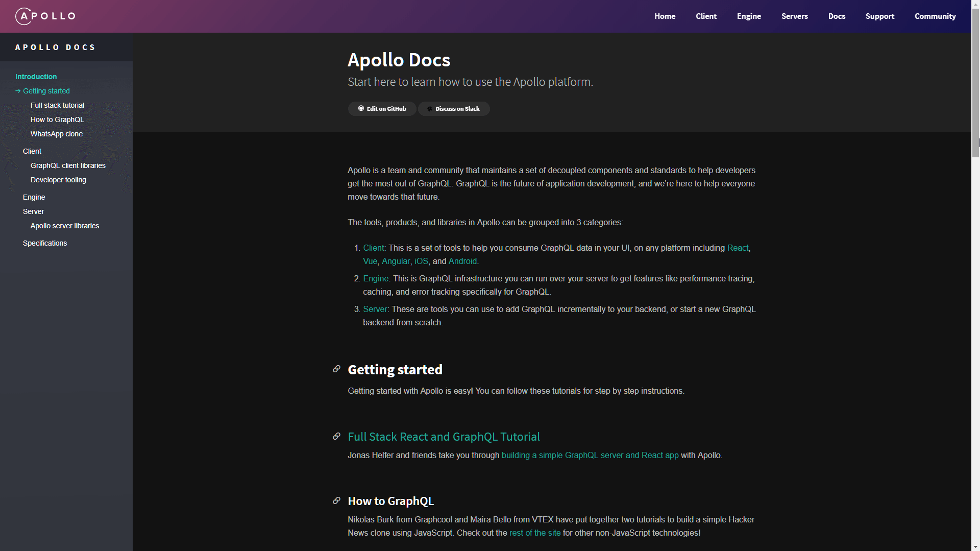Image resolution: width=980 pixels, height=551 pixels.
Task: Select Introduction in the sidebar
Action: point(36,77)
